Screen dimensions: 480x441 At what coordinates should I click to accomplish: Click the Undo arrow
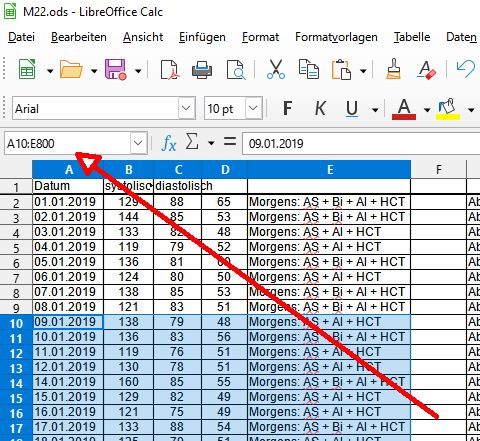(466, 69)
